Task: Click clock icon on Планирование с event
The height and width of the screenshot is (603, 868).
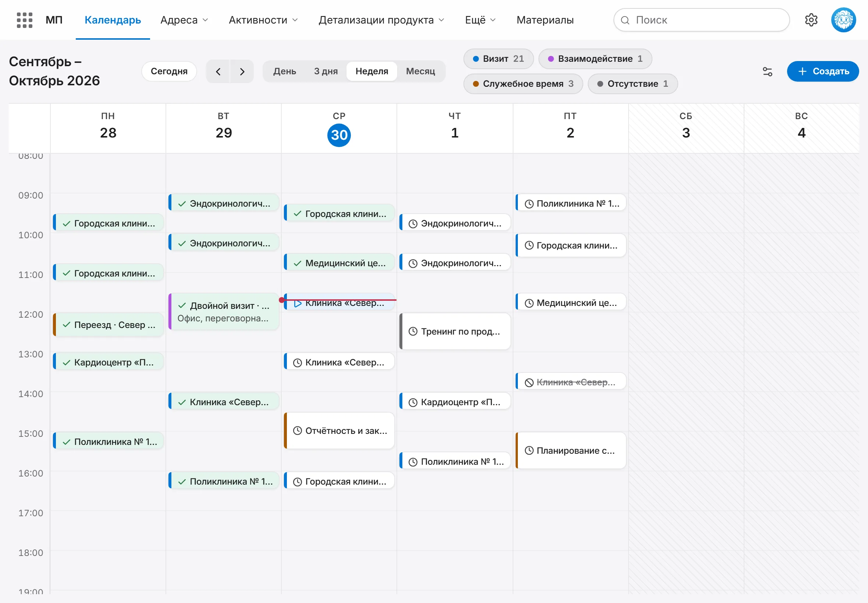Action: click(x=529, y=450)
